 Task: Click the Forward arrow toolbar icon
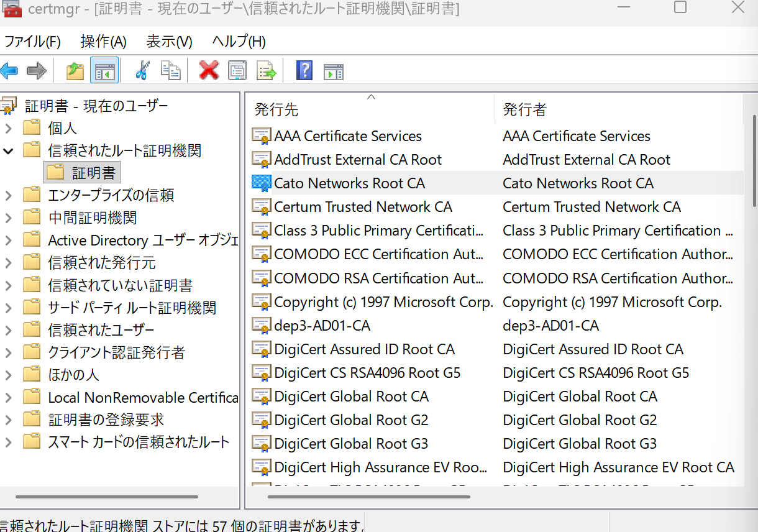pyautogui.click(x=37, y=70)
